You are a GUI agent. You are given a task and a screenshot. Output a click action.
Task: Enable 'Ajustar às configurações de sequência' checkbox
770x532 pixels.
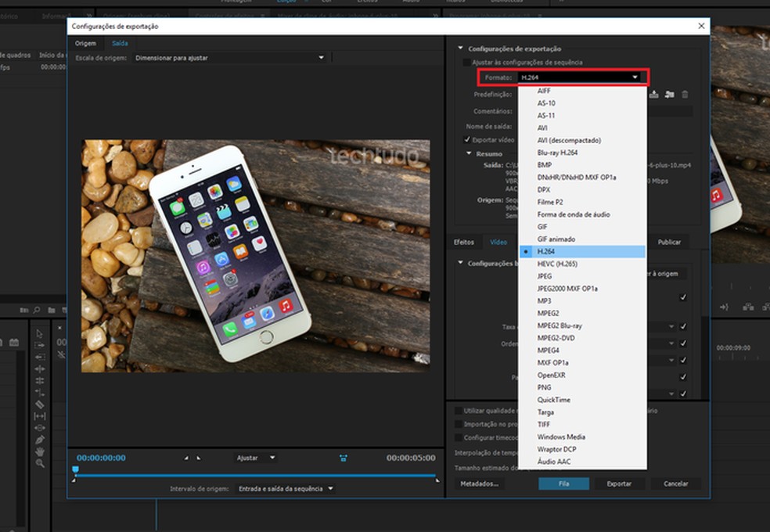click(x=466, y=63)
